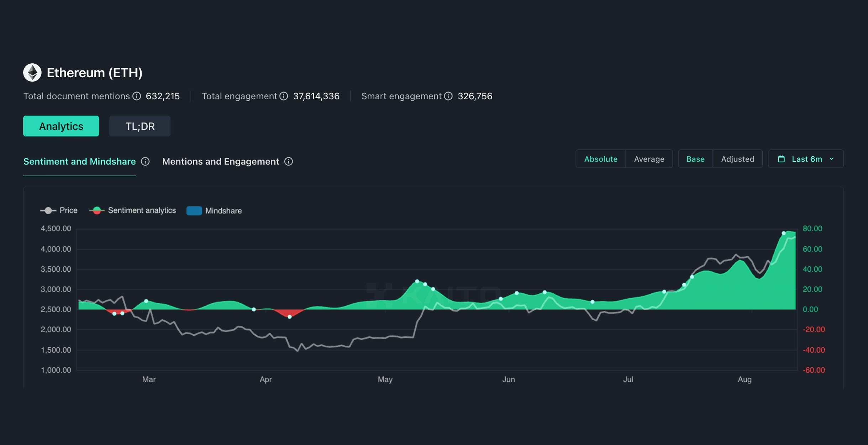Click the May x-axis label
This screenshot has height=445, width=868.
pyautogui.click(x=385, y=379)
